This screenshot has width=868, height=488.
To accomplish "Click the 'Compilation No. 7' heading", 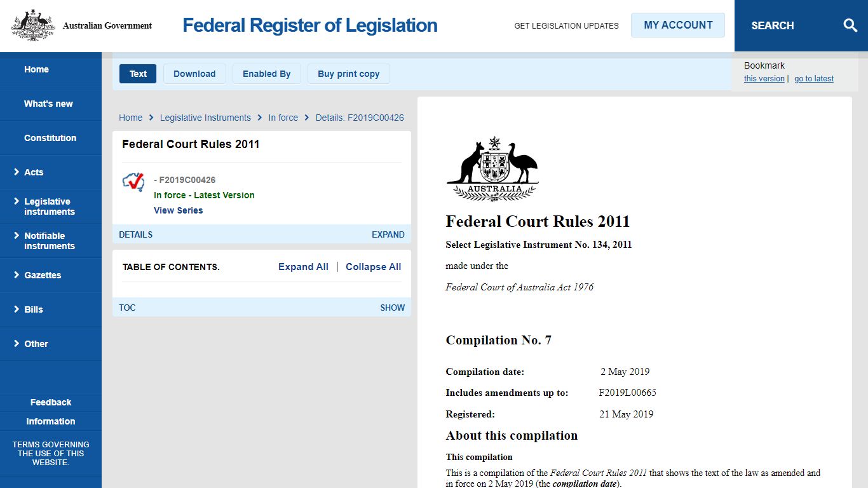I will point(498,340).
